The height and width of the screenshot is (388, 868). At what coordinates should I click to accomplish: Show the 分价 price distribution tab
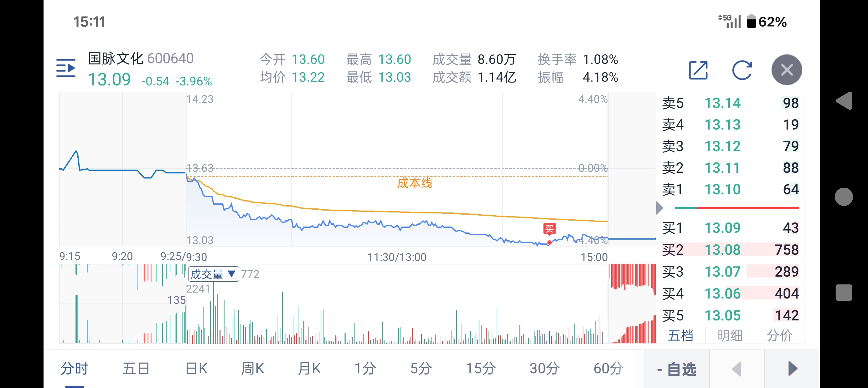(x=779, y=335)
